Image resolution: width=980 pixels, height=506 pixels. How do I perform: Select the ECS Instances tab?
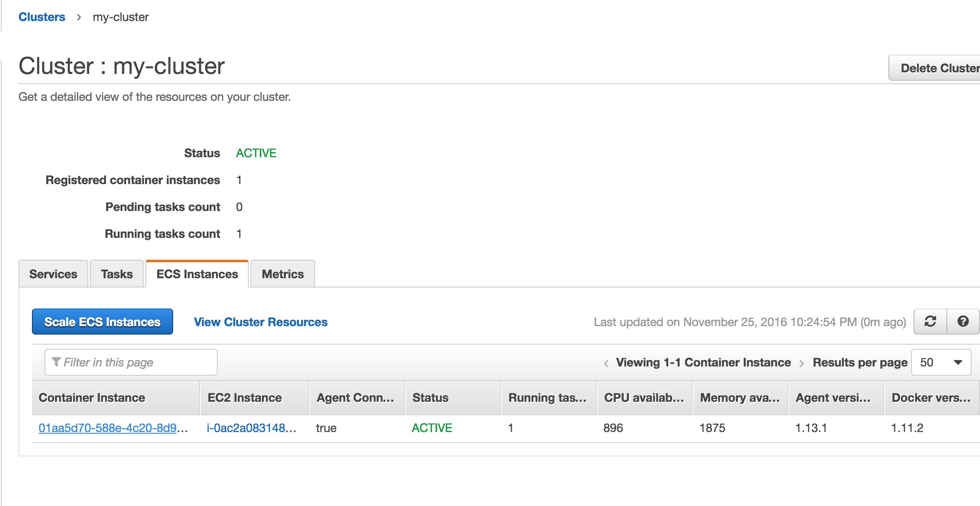[197, 274]
